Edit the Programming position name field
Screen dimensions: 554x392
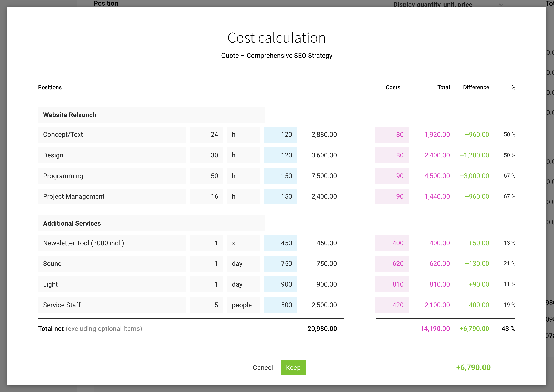click(x=112, y=176)
